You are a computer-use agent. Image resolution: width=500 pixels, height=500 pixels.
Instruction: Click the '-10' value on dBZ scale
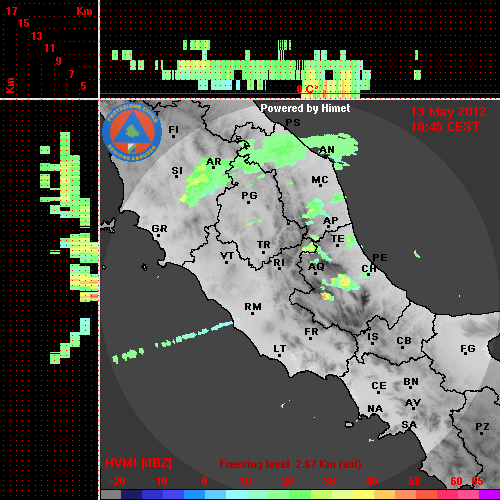click(159, 481)
